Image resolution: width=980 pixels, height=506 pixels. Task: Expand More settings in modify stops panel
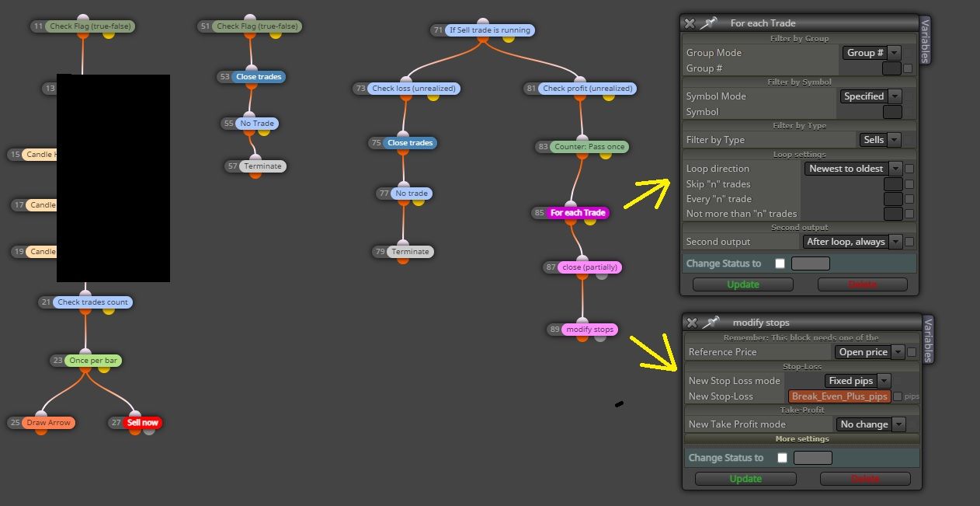[x=801, y=439]
